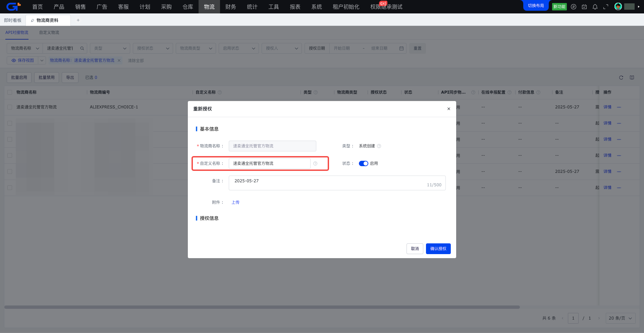
Task: Check the select-all header checkbox
Action: 10,92
